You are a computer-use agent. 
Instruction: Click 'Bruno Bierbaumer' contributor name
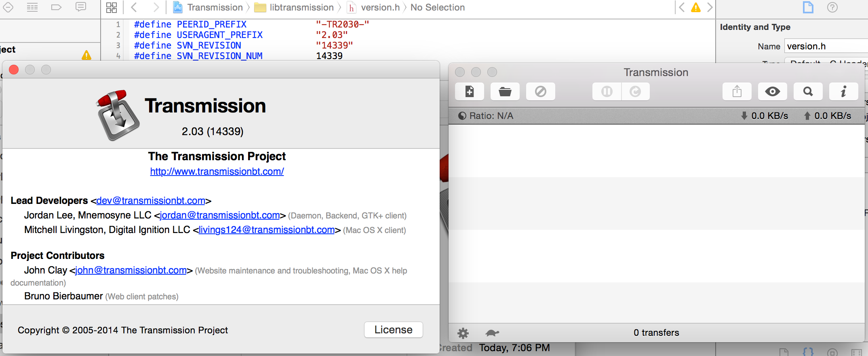[x=63, y=296]
